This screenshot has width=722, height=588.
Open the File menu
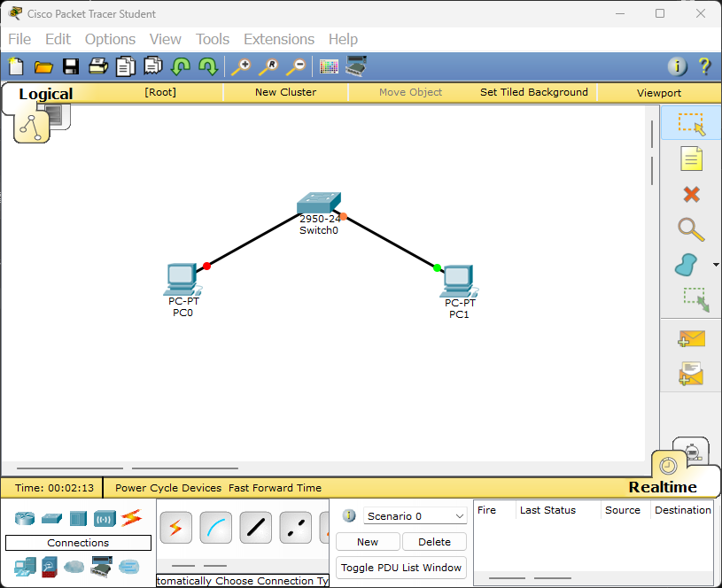point(19,39)
